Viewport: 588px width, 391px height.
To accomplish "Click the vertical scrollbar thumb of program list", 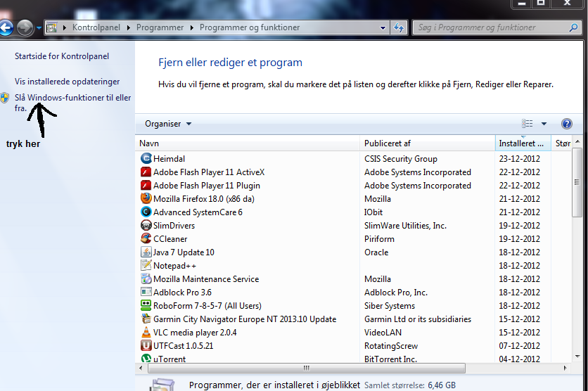I will click(577, 182).
